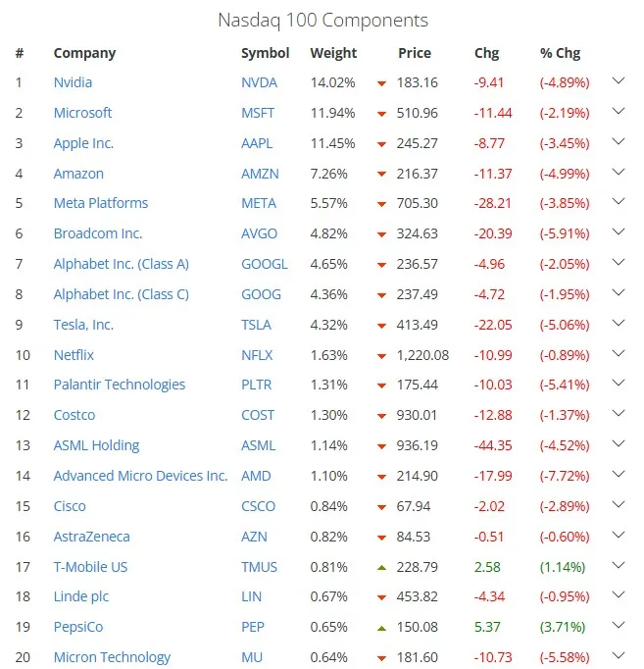Open the Palantir Technologies link
The height and width of the screenshot is (669, 644).
pyautogui.click(x=119, y=385)
